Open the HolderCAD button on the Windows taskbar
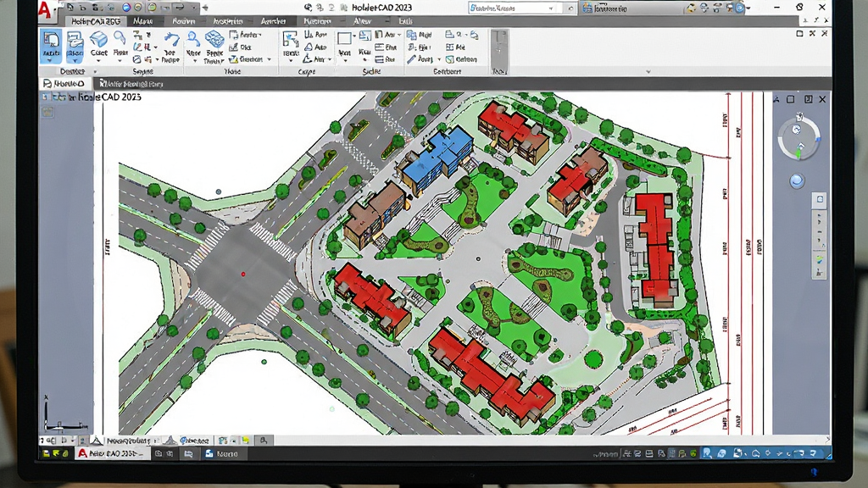Screen dimensions: 868x488 (113, 454)
